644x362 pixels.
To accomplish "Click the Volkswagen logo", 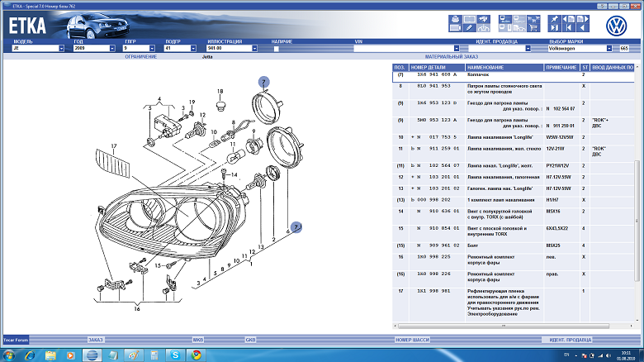I will click(x=617, y=26).
